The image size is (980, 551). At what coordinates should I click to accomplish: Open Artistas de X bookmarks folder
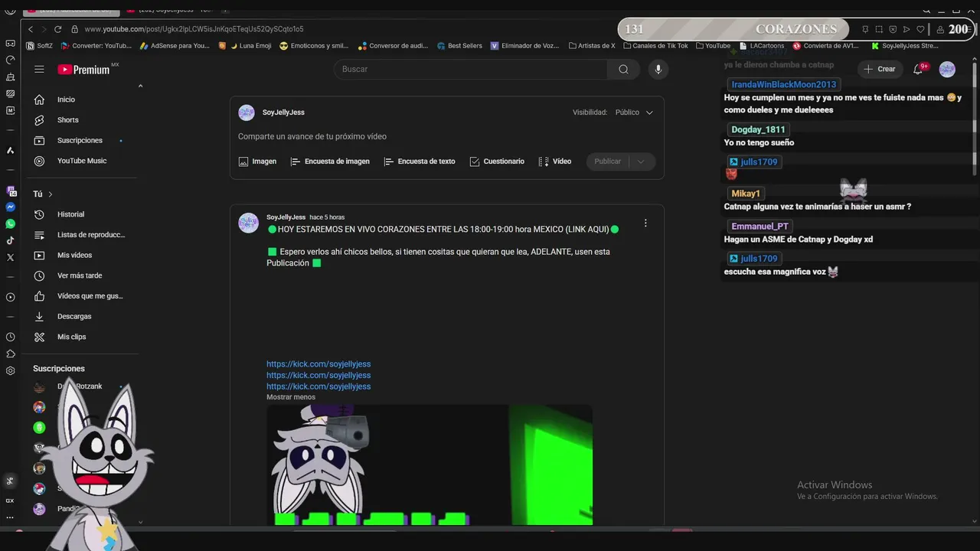click(x=592, y=46)
